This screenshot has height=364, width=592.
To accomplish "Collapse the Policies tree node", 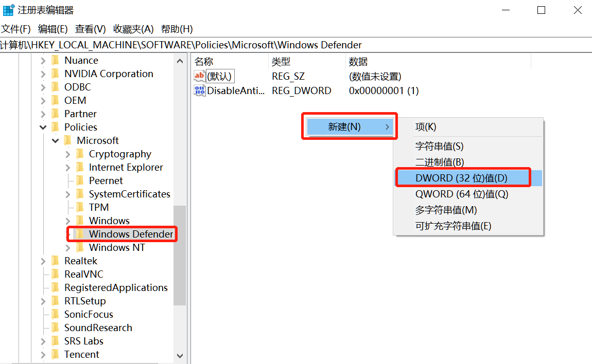I will coord(43,127).
